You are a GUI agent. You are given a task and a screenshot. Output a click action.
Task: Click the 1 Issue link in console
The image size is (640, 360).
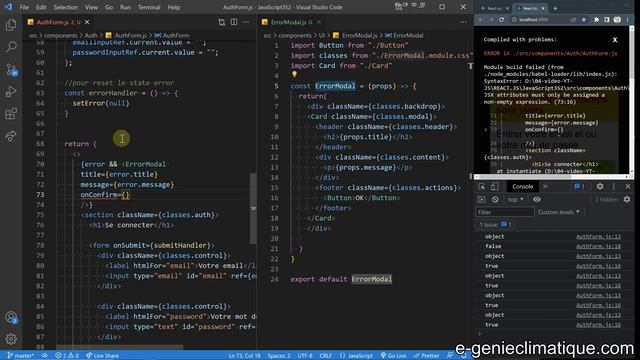(495, 224)
